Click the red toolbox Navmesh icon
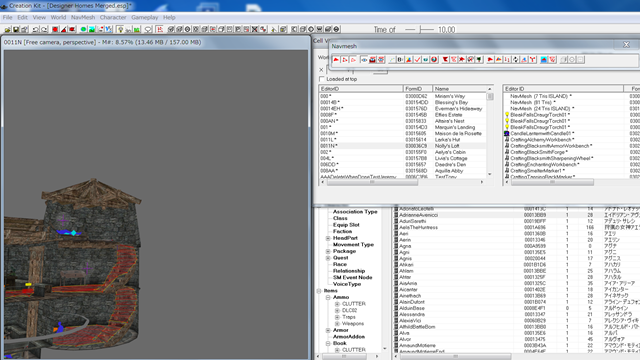 372,60
